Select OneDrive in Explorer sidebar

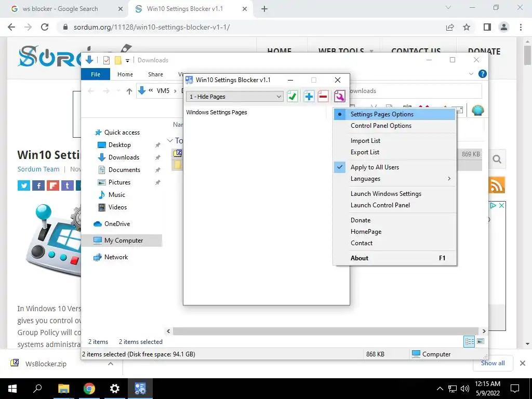pyautogui.click(x=117, y=224)
